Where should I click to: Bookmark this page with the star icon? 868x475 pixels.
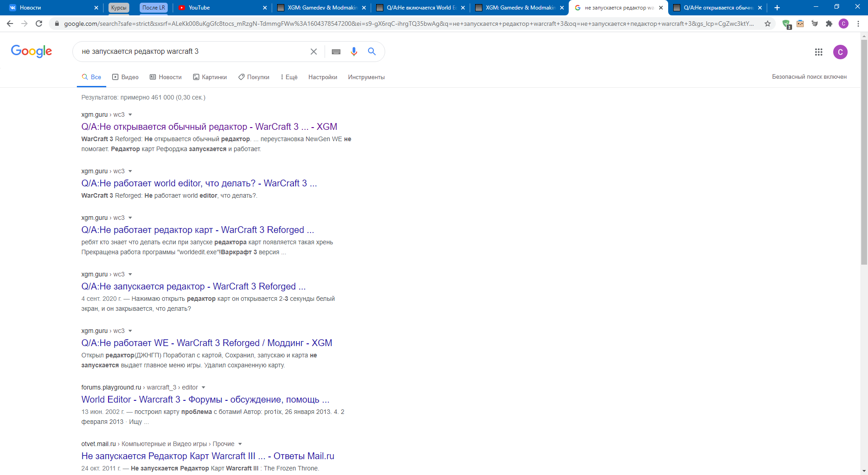[x=768, y=24]
